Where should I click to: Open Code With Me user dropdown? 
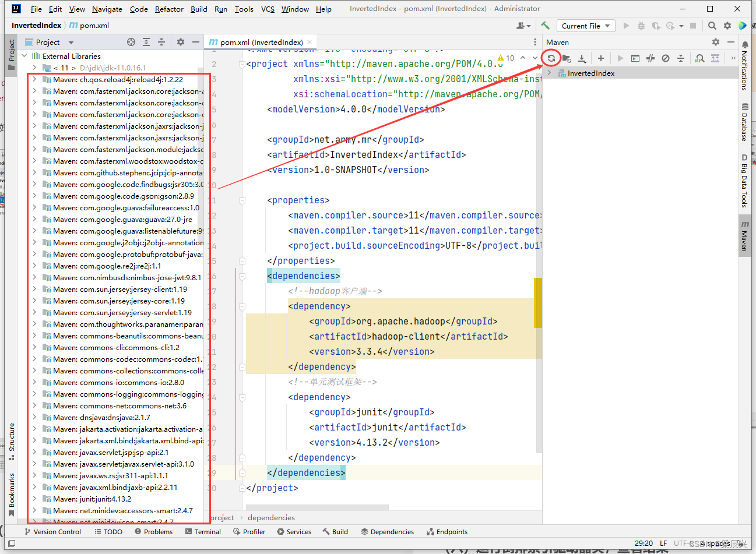(x=523, y=26)
